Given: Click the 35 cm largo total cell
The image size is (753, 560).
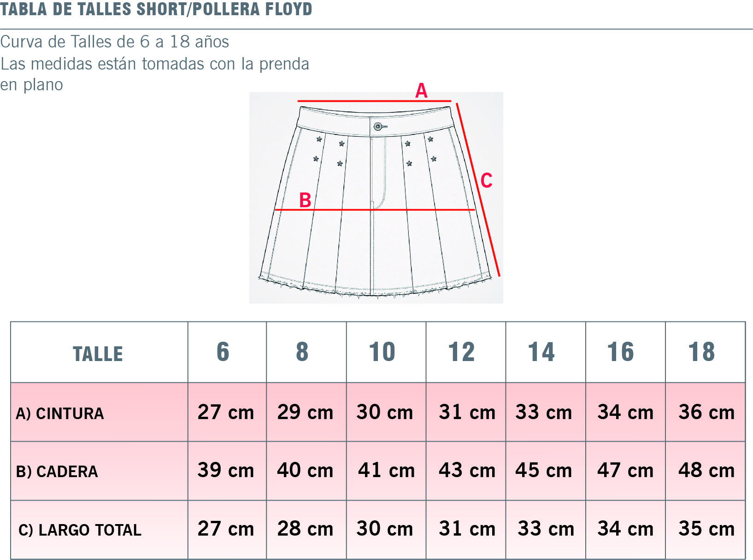Looking at the screenshot, I should tap(706, 530).
